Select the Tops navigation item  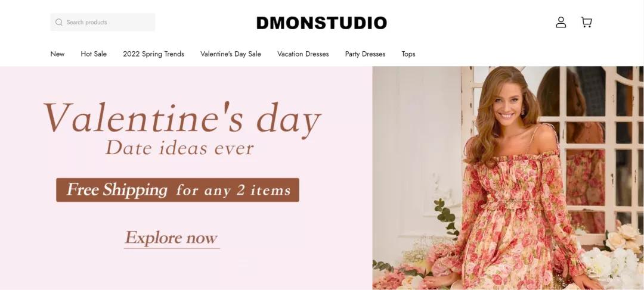408,54
